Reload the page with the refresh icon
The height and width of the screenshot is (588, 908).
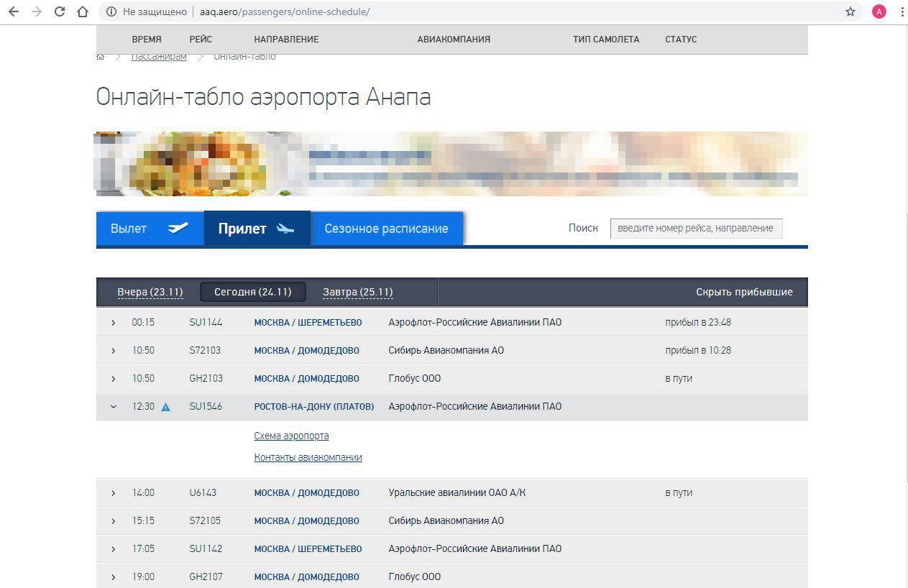pyautogui.click(x=60, y=12)
